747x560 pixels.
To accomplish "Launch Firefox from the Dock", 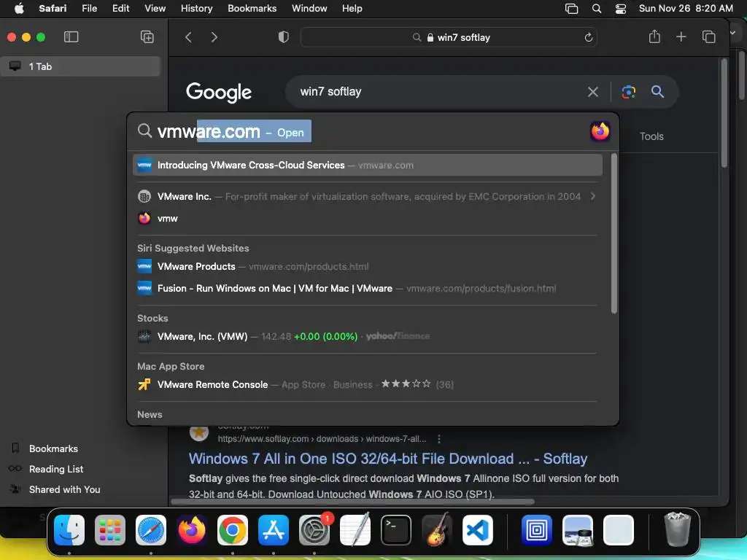I will (x=192, y=529).
